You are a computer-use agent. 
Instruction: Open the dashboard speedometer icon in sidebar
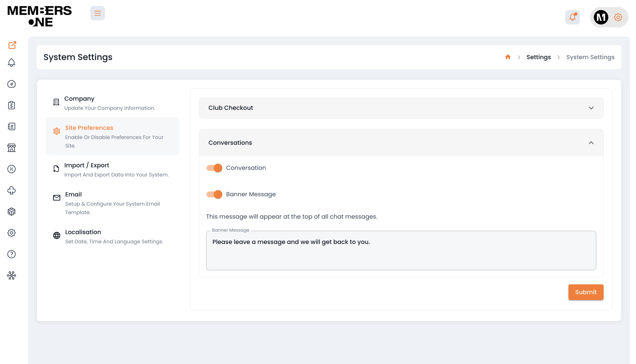click(x=11, y=84)
